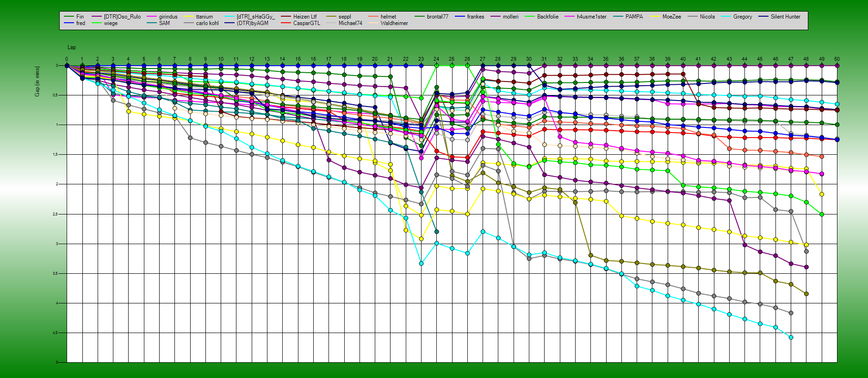Select brontal77 in the legend
This screenshot has width=868, height=378.
(437, 17)
